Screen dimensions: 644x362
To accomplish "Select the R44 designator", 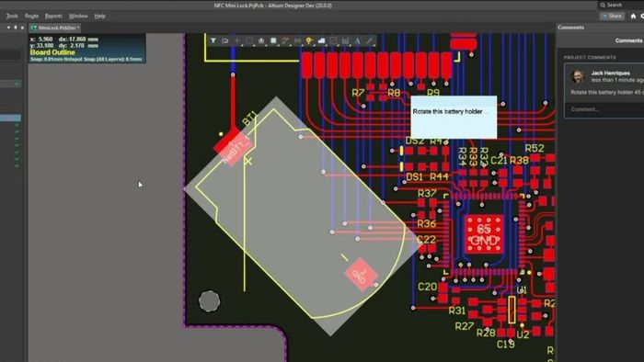I will [439, 177].
